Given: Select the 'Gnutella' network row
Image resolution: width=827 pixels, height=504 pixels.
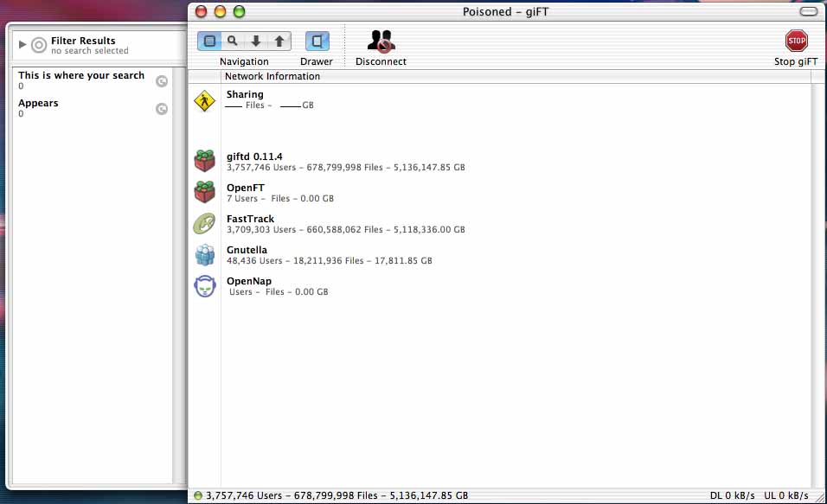Looking at the screenshot, I should 499,255.
